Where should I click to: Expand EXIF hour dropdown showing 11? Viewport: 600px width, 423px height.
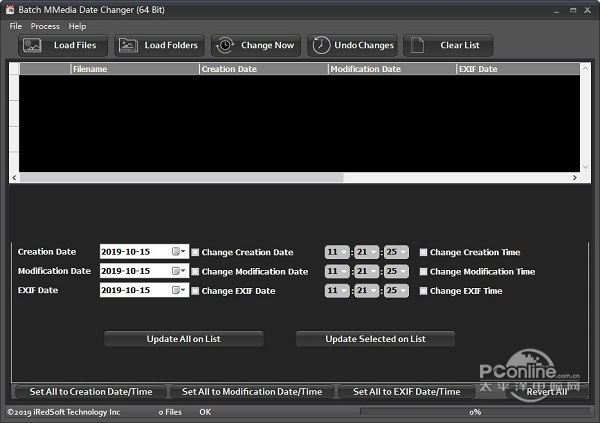(x=337, y=291)
